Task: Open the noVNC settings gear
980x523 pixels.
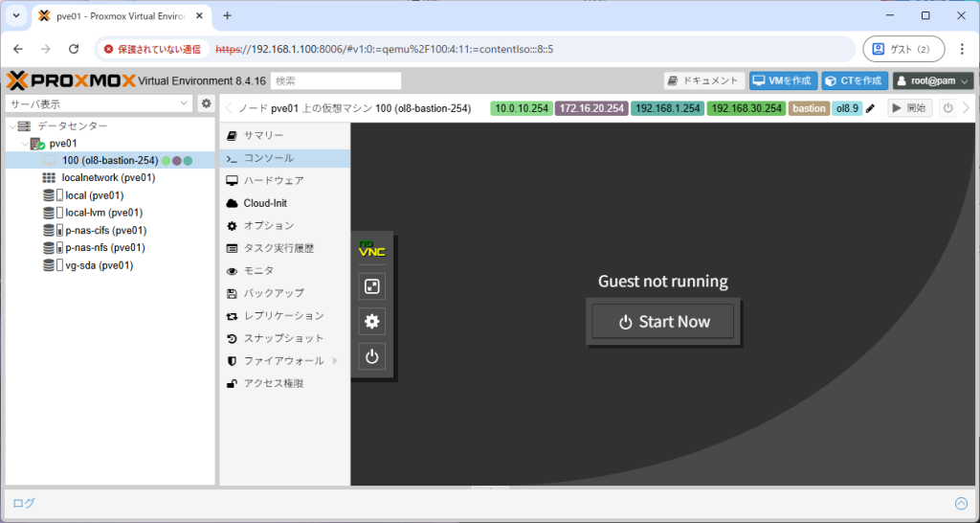Action: click(x=372, y=321)
